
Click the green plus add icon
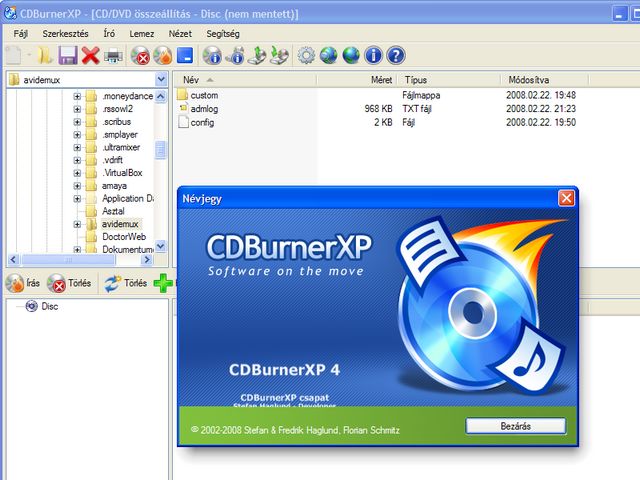163,283
